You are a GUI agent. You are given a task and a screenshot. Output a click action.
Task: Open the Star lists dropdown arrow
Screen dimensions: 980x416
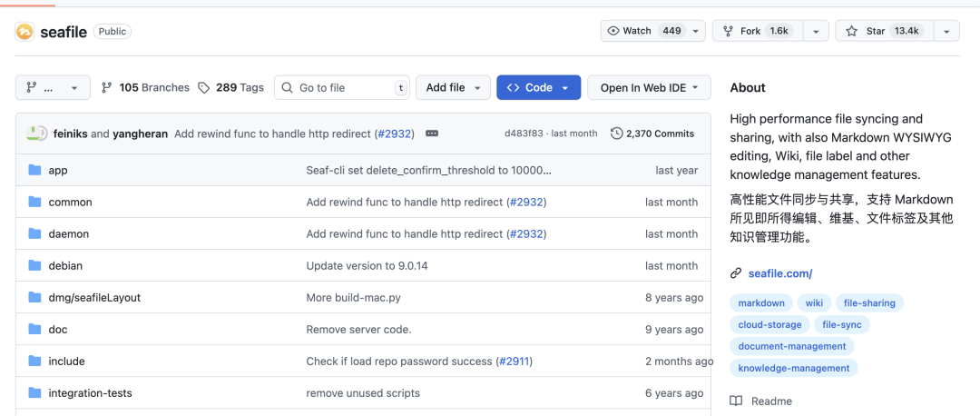tap(946, 31)
